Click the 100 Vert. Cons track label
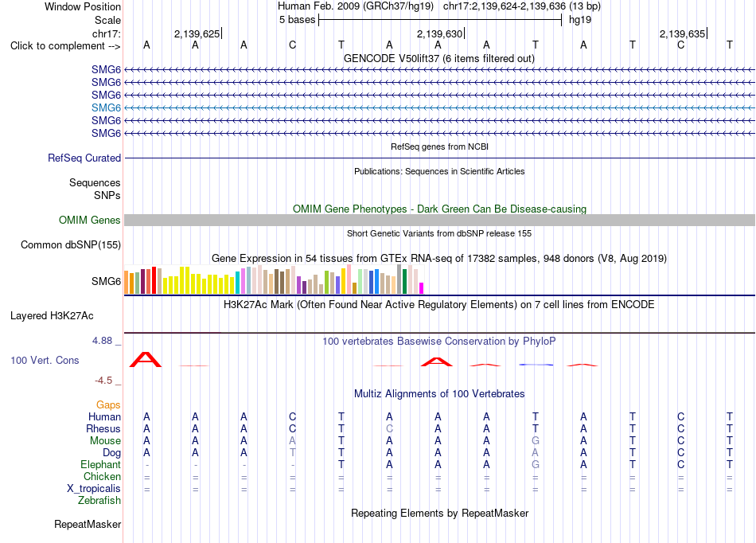Screen dimensions: 756x543 point(45,360)
